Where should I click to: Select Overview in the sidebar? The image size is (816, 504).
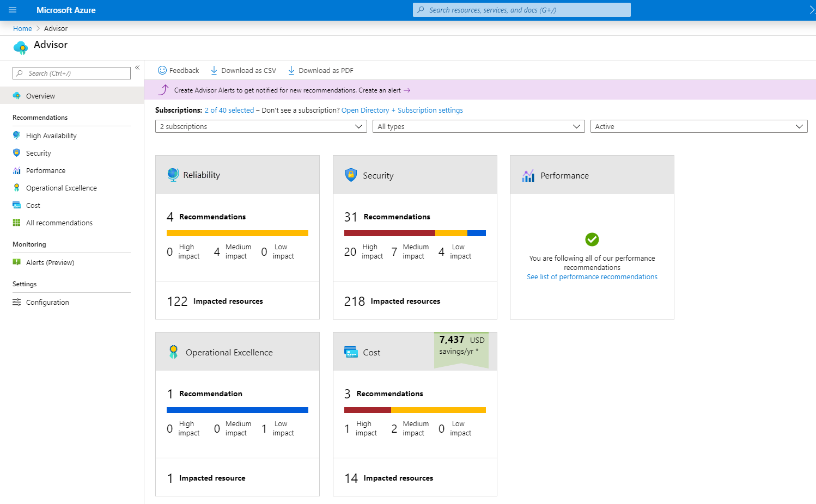click(x=40, y=96)
